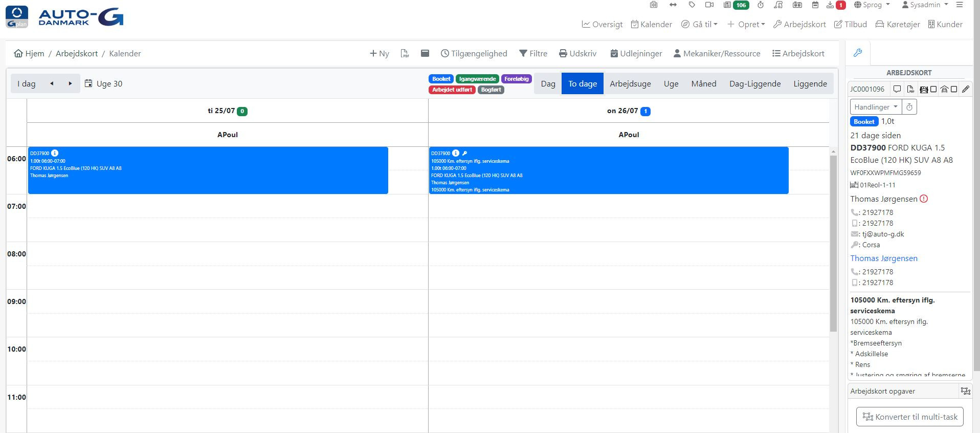The image size is (980, 433).
Task: Click the pencil edit icon on job card
Action: [x=965, y=89]
